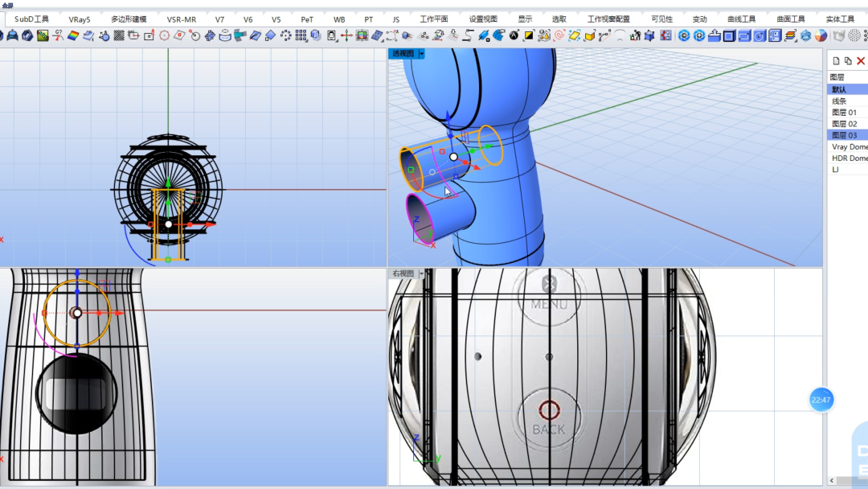
Task: Open the VRay5 toolbar tab
Action: click(79, 18)
